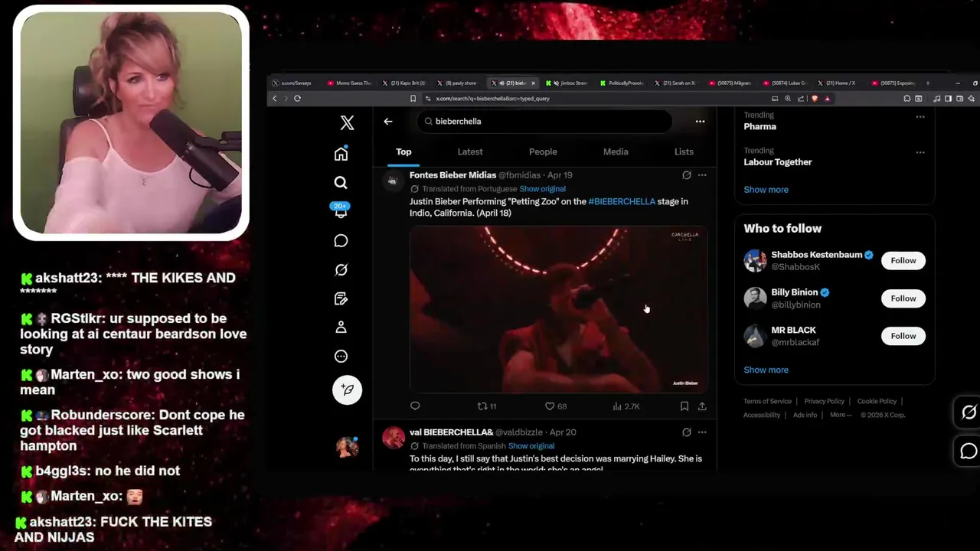View analytics showing 2.7K views
Screen dimensions: 980x551
(x=626, y=406)
